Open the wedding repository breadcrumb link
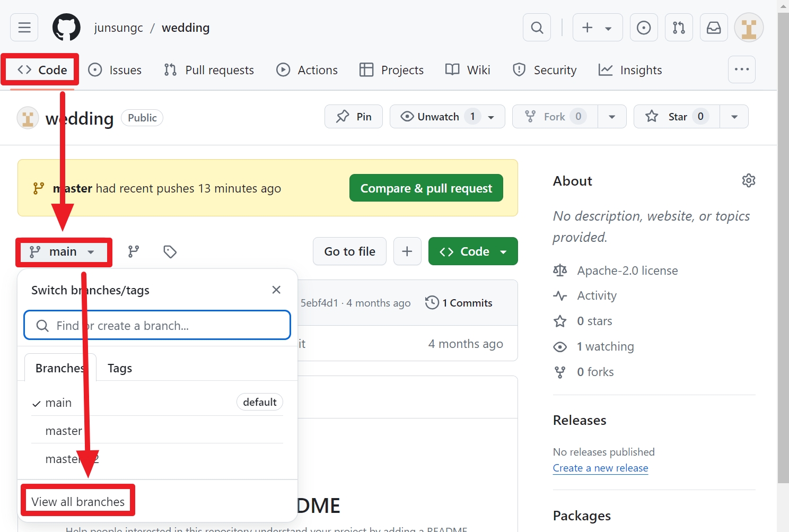The height and width of the screenshot is (532, 789). [186, 28]
